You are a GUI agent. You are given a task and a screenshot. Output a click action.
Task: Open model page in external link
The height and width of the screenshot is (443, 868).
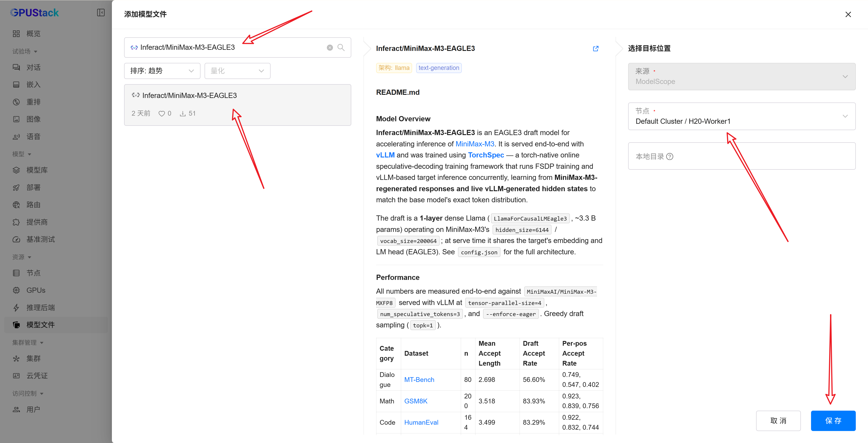click(596, 49)
